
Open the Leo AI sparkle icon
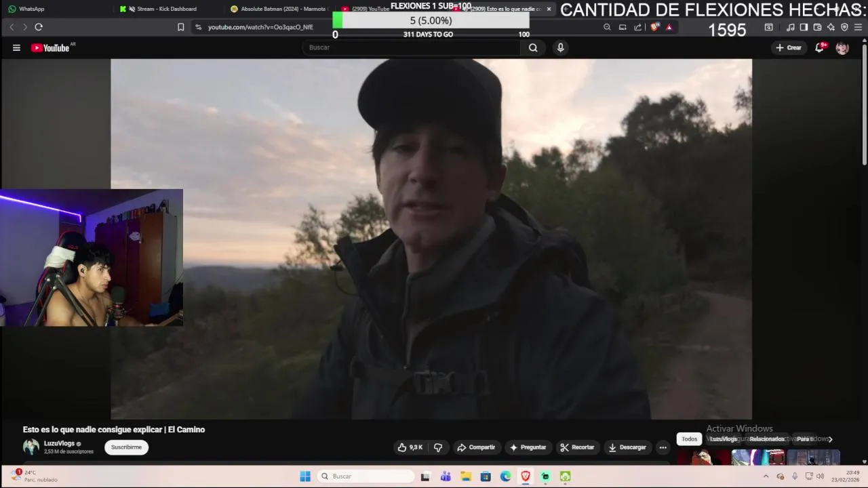(x=831, y=27)
